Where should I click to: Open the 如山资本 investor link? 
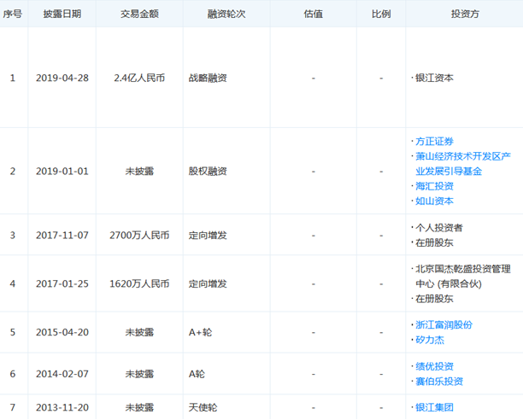434,201
